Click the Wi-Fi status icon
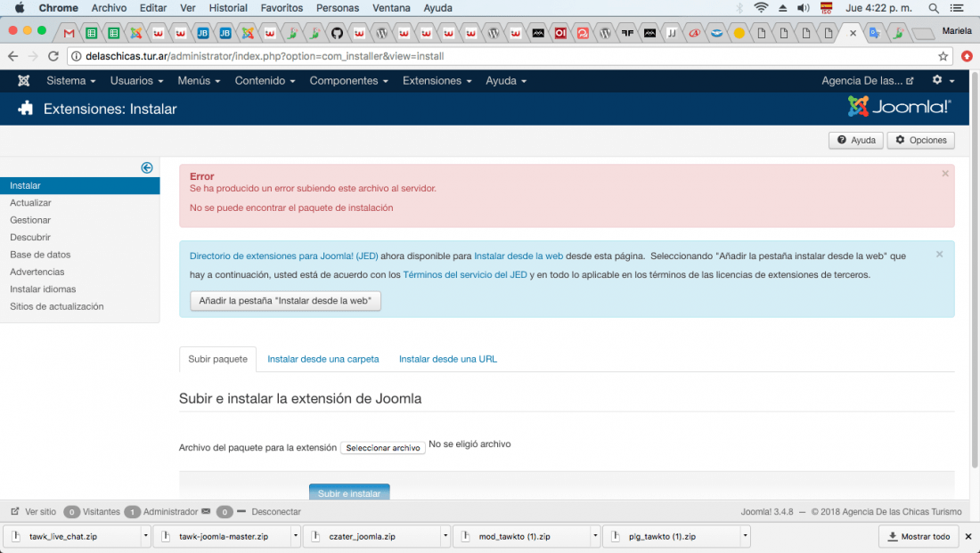This screenshot has height=553, width=980. pos(761,8)
